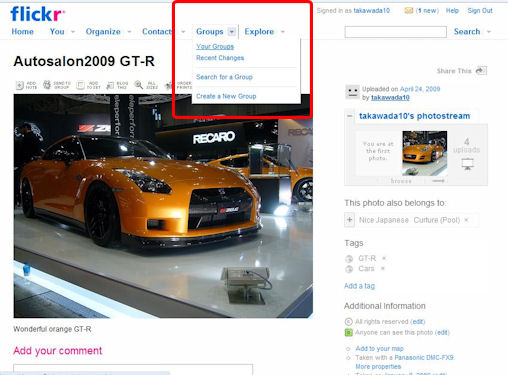Click the Add Note icon
The height and width of the screenshot is (375, 508).
(20, 85)
